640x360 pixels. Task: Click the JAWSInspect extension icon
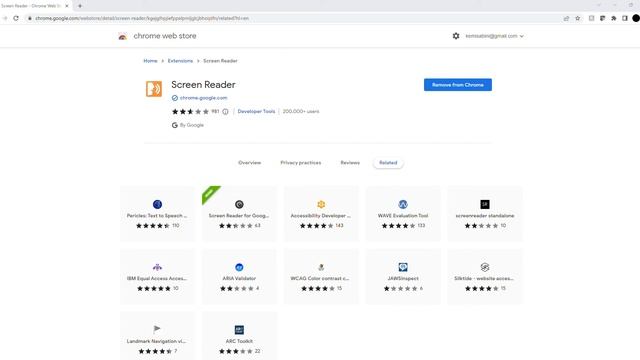403,267
